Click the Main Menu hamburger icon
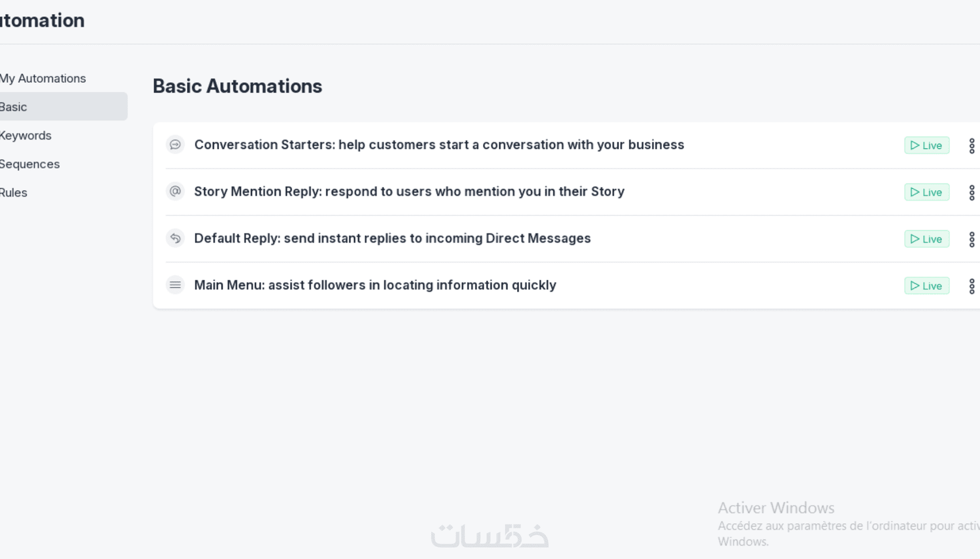The width and height of the screenshot is (980, 559). click(175, 285)
